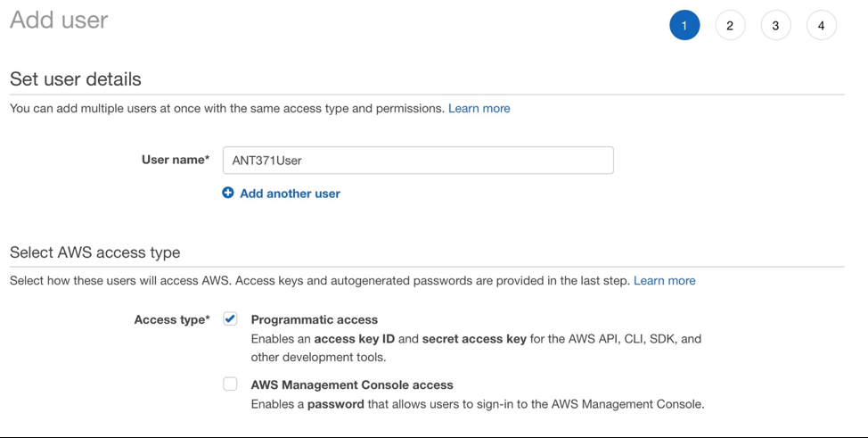Jump to step 2 in the wizard

[730, 26]
